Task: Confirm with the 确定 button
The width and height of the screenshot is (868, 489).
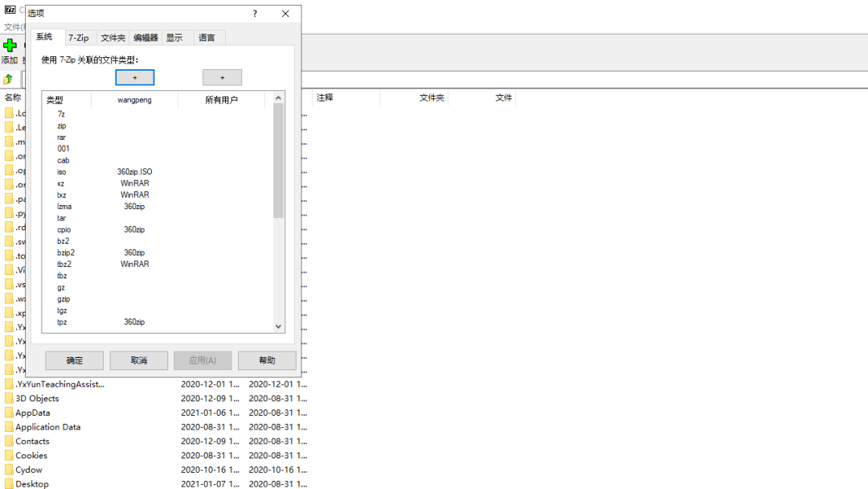Action: click(74, 360)
